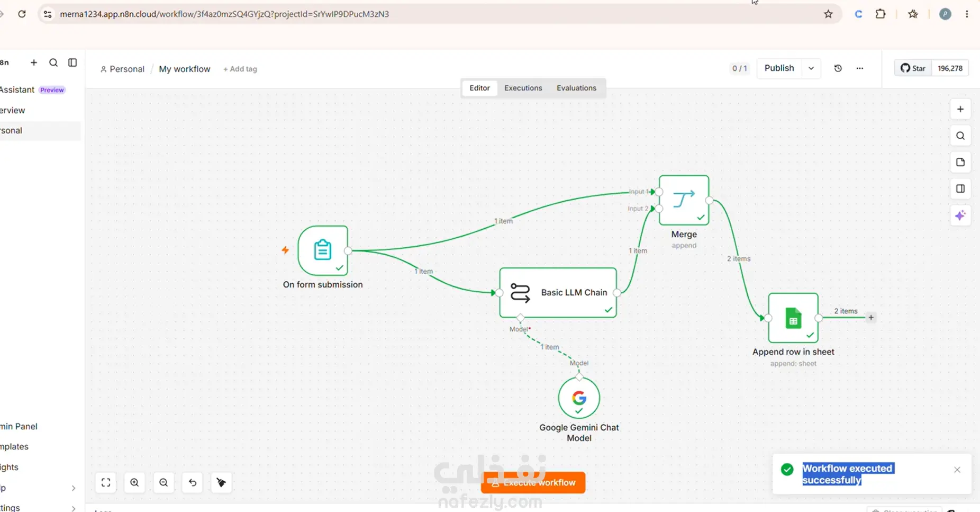
Task: Select the Google Gemini Chat Model node
Action: (x=579, y=398)
